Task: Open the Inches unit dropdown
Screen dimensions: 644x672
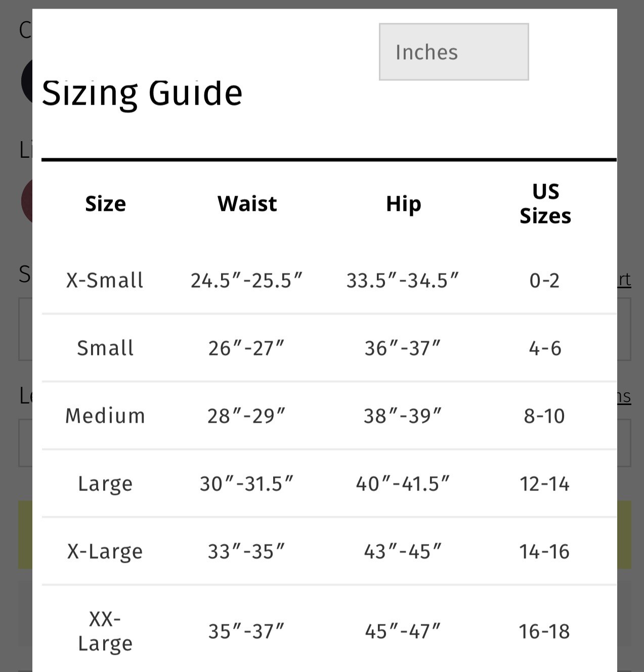Action: pyautogui.click(x=454, y=52)
